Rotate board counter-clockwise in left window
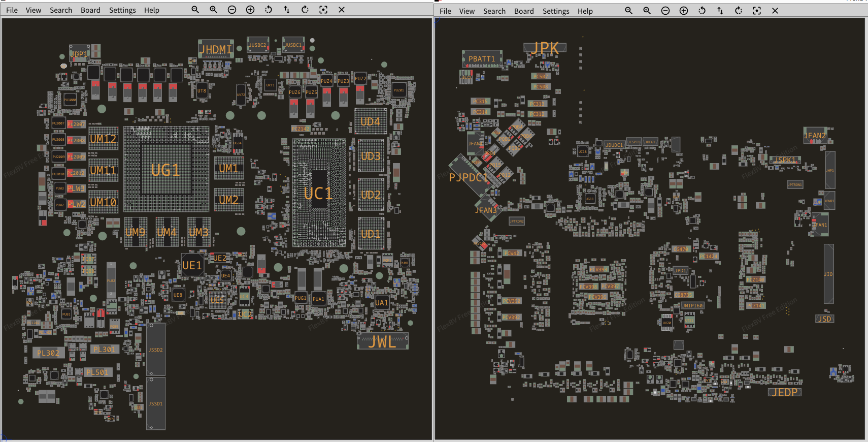This screenshot has height=442, width=868. tap(269, 10)
